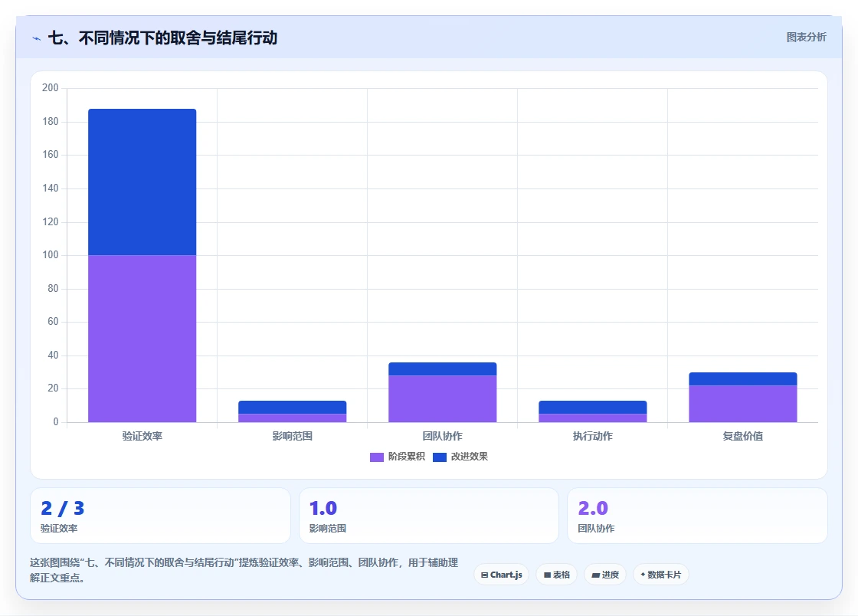Viewport: 858px width, 616px height.
Task: Click the 影响范围 x-axis label
Action: (292, 436)
